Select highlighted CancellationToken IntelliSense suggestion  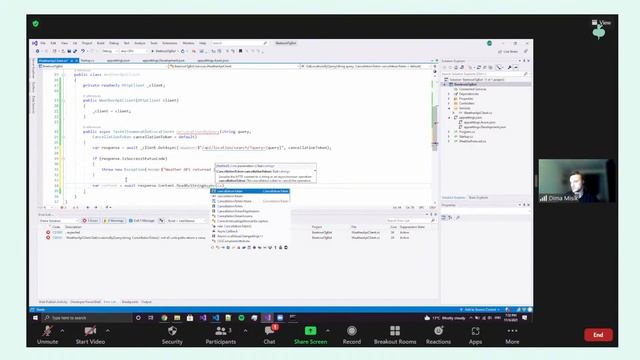250,191
